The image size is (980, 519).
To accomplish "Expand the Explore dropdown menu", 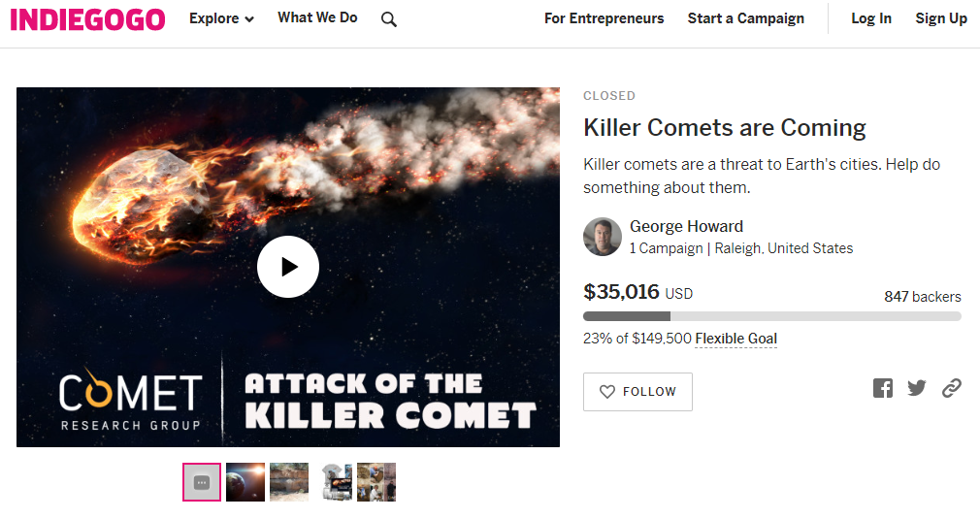I will point(222,18).
